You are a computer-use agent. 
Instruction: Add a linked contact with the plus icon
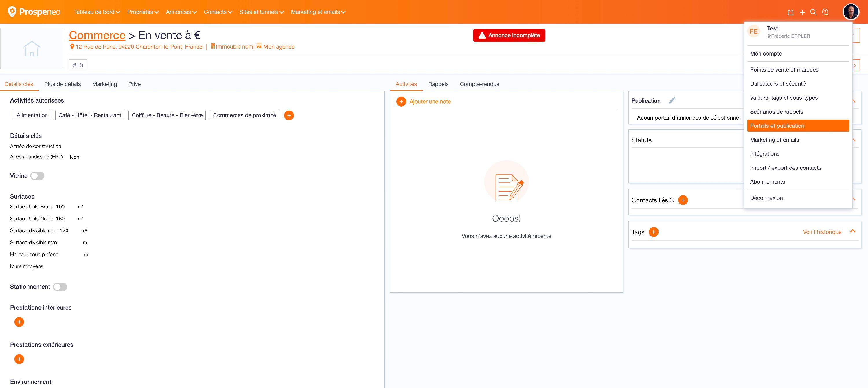683,200
